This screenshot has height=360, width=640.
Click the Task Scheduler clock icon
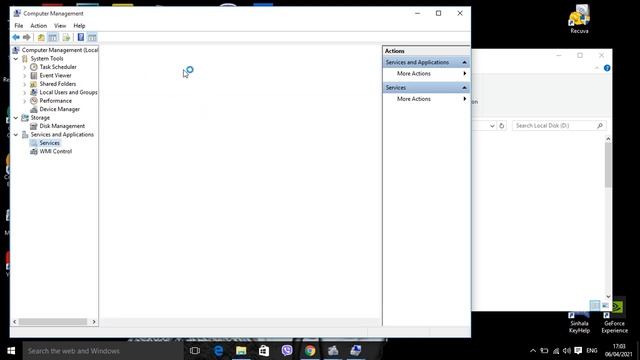[x=34, y=67]
